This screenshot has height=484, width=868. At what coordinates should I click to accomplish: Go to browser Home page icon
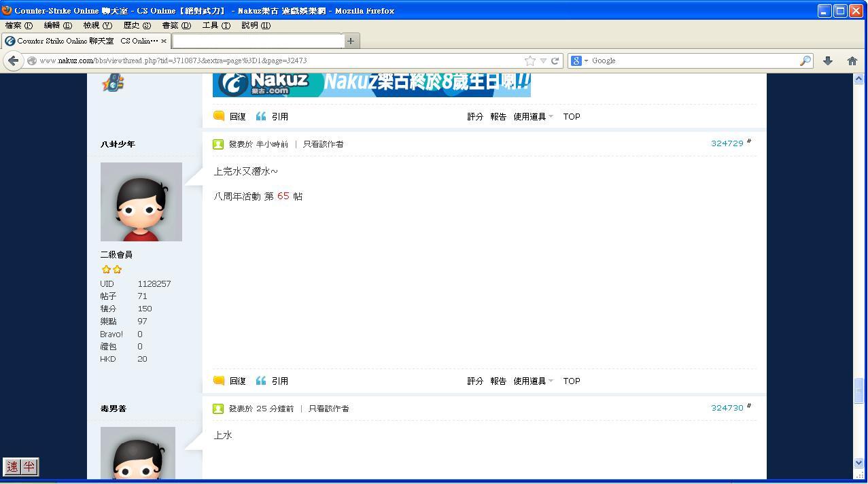852,60
